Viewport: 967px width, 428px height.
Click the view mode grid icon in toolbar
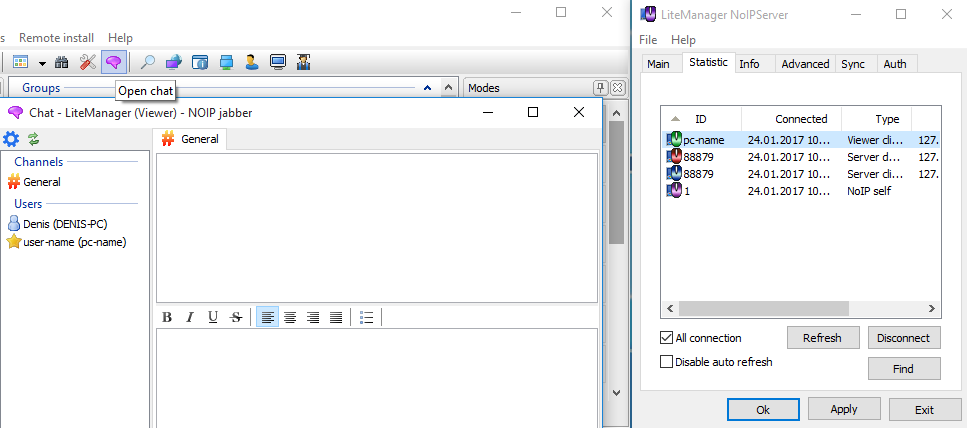(21, 62)
